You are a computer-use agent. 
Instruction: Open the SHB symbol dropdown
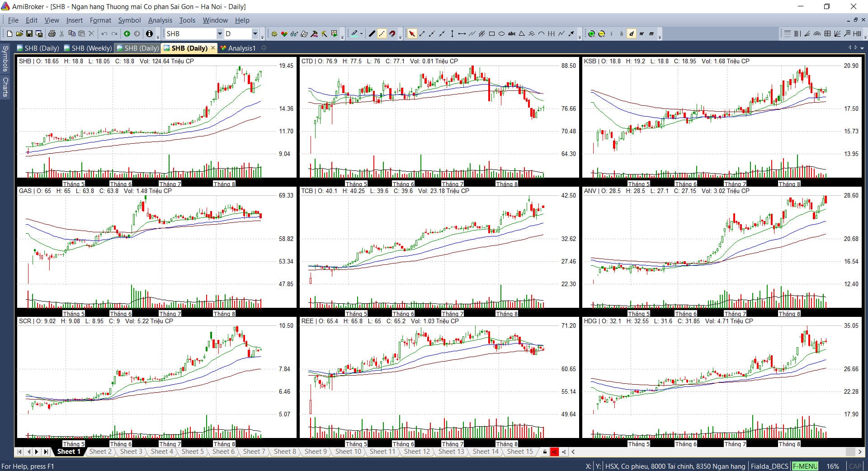click(x=220, y=34)
